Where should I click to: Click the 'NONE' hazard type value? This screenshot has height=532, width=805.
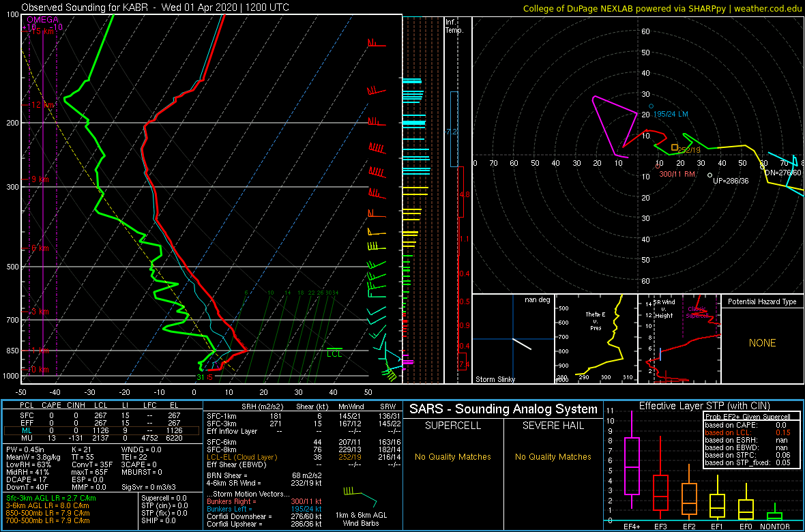[762, 343]
